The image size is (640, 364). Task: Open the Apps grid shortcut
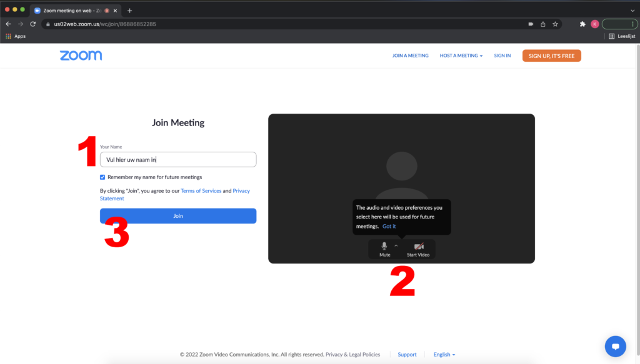coord(16,36)
